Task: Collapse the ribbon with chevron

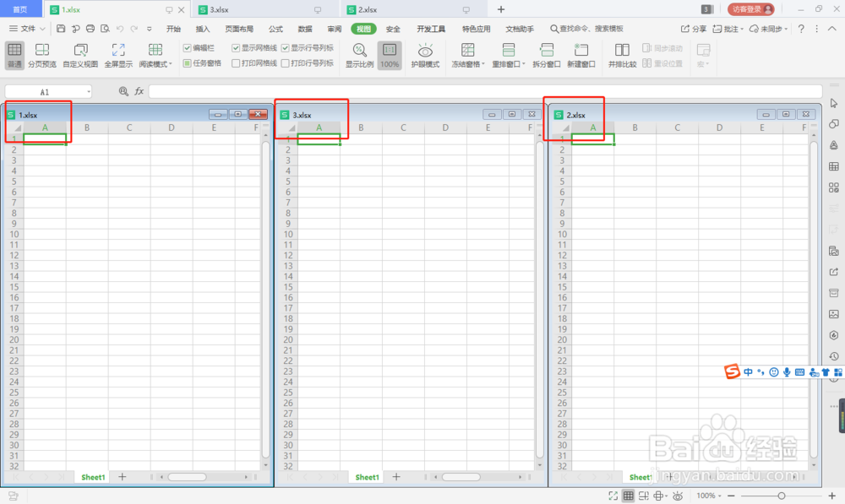Action: pos(832,29)
